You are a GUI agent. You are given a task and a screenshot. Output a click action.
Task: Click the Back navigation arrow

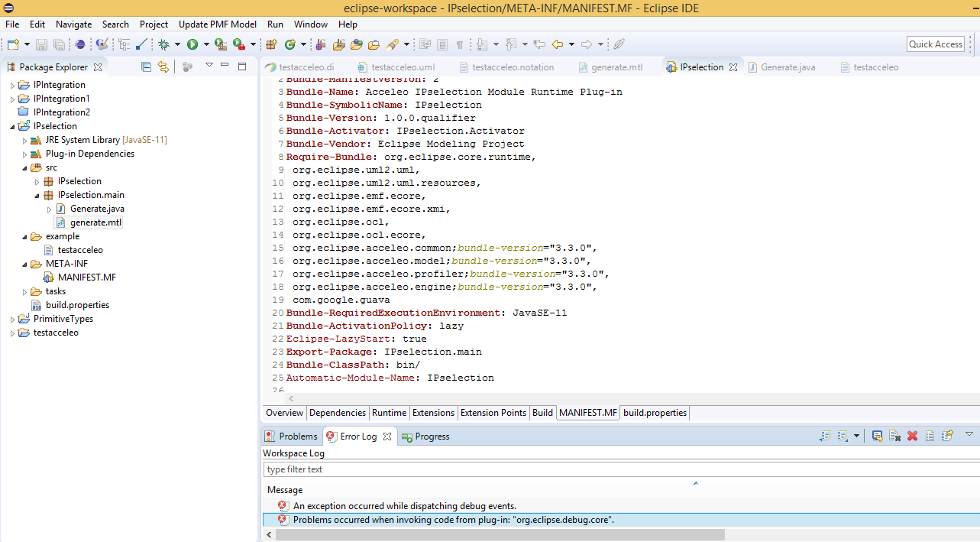point(558,44)
